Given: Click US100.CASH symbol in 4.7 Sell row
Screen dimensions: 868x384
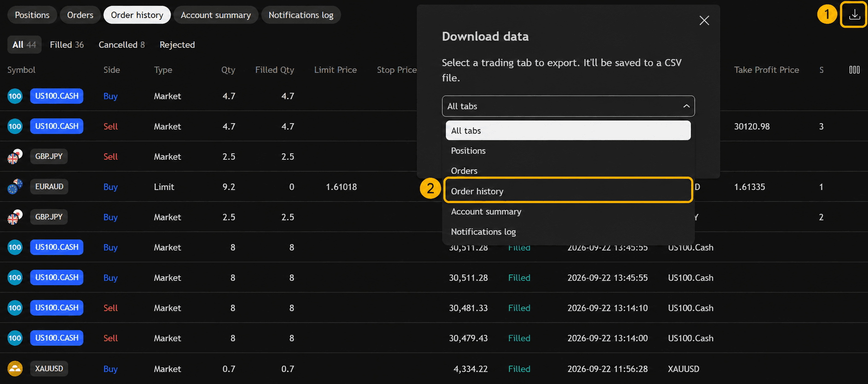Looking at the screenshot, I should [57, 126].
